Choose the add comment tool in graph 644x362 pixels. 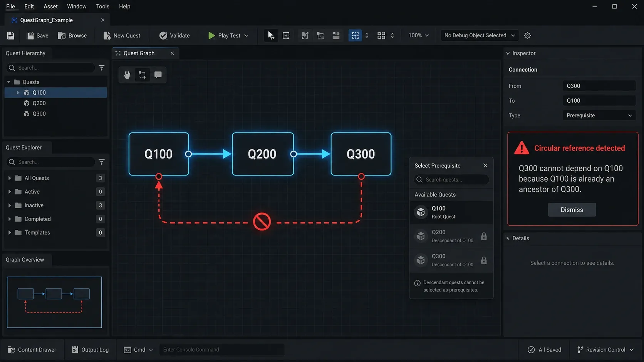(158, 75)
